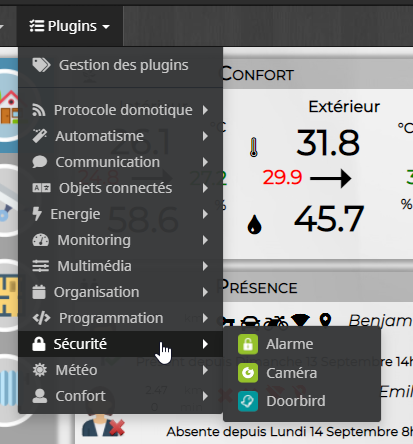This screenshot has height=444, width=413.
Task: Click the lightning bolt Energie icon
Action: [37, 214]
